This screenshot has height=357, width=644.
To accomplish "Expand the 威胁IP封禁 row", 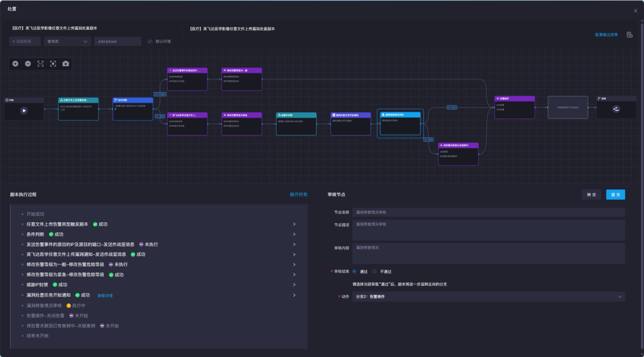I will click(x=294, y=285).
